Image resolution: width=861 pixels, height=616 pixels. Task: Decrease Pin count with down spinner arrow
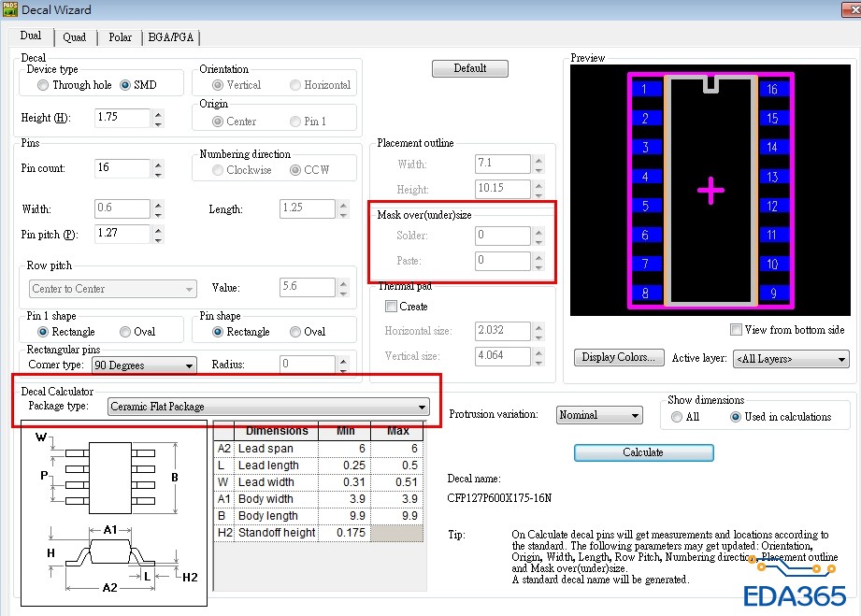(x=158, y=174)
